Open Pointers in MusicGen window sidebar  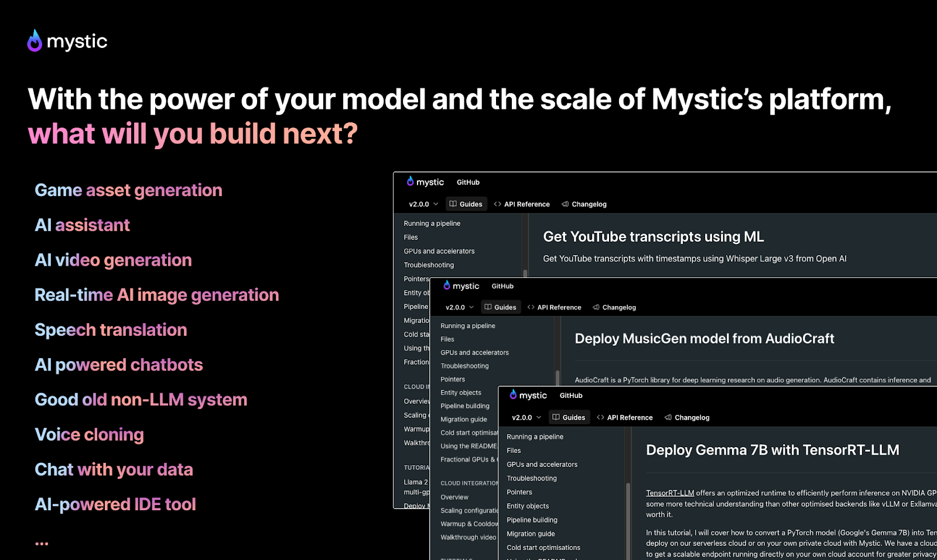453,380
